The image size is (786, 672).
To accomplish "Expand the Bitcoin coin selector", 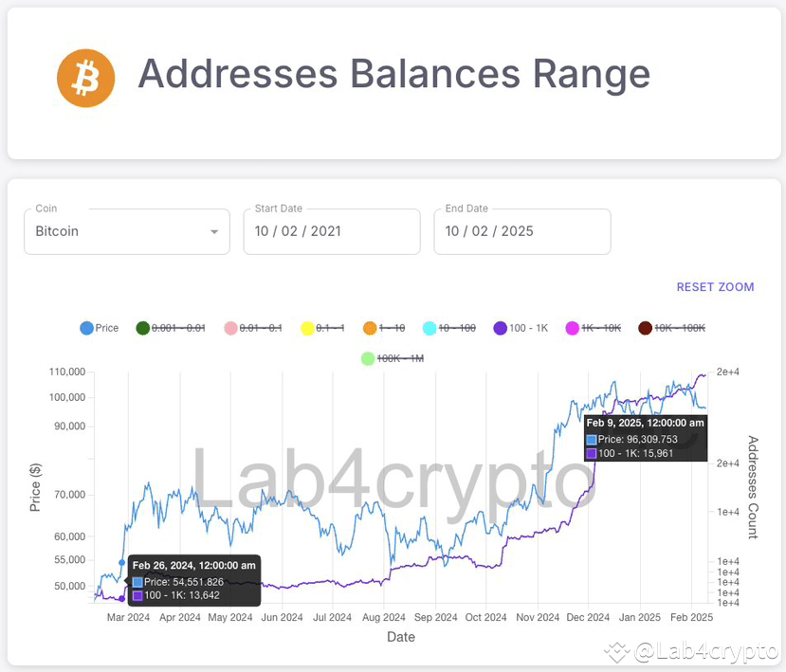I will point(126,231).
